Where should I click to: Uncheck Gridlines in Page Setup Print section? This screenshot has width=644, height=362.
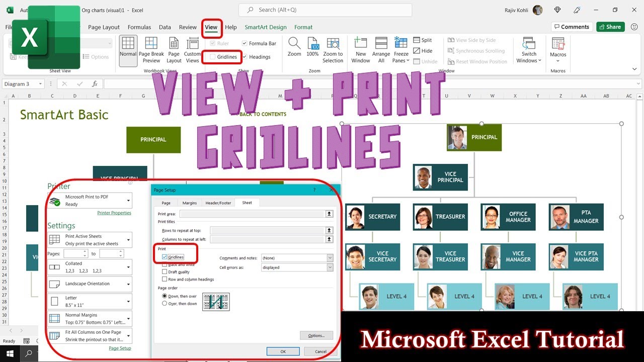[x=165, y=257]
